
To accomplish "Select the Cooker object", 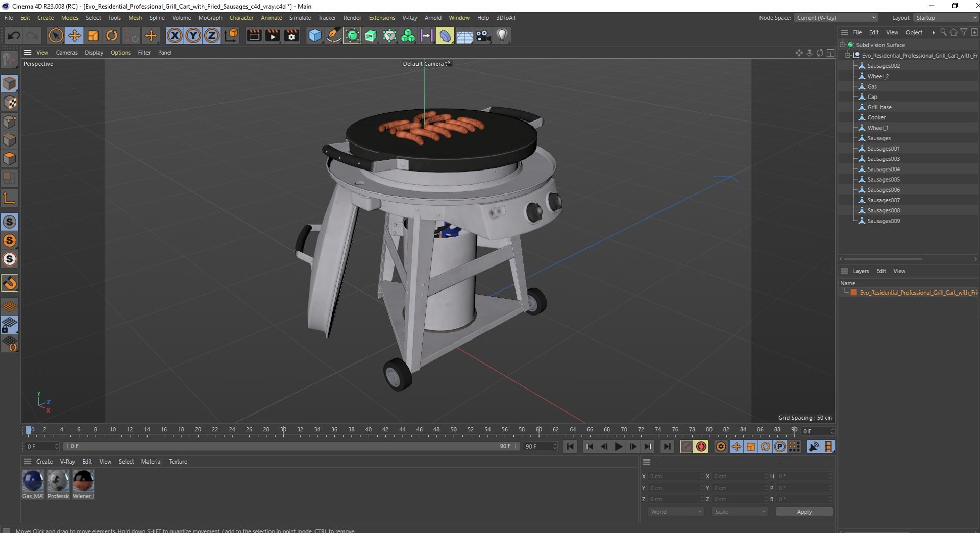I will (876, 117).
